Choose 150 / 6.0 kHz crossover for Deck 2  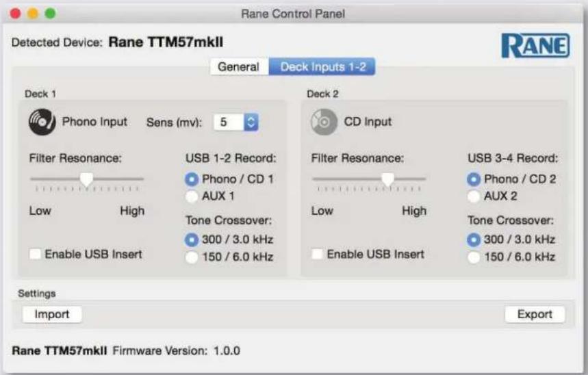474,257
